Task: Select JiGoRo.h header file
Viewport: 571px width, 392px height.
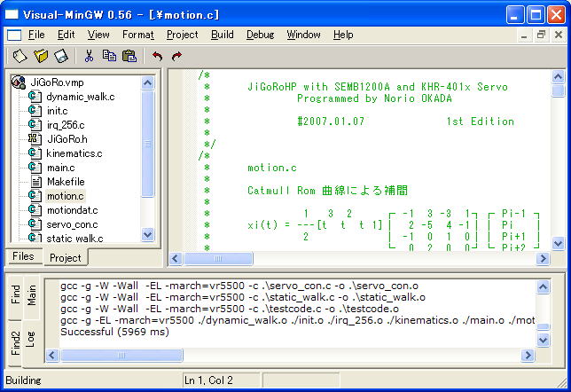Action: coord(67,139)
